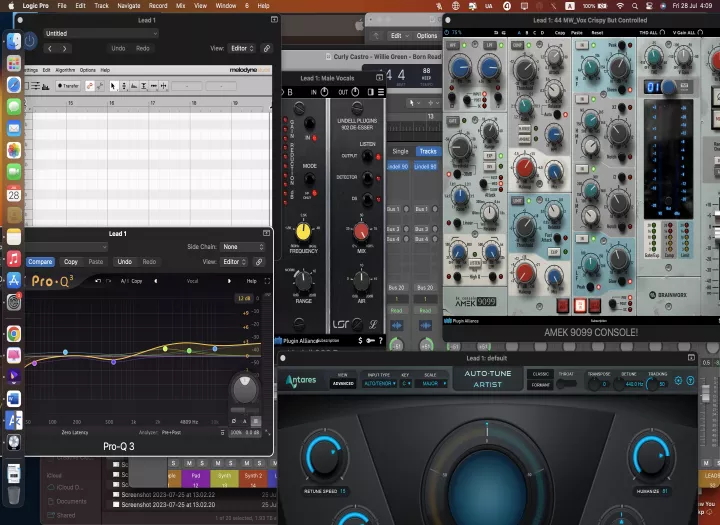720x525 pixels.
Task: Click the Options button in the Logic mixer window
Action: (427, 36)
